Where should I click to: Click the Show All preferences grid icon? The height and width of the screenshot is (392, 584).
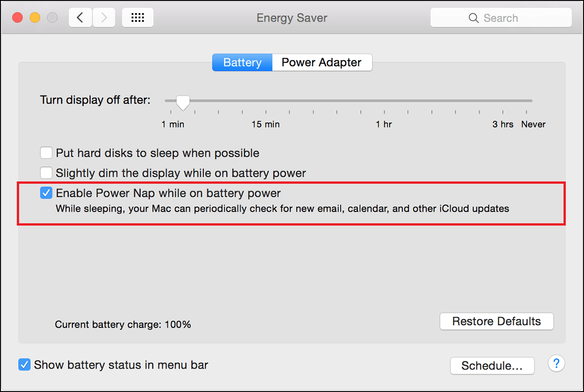(137, 17)
